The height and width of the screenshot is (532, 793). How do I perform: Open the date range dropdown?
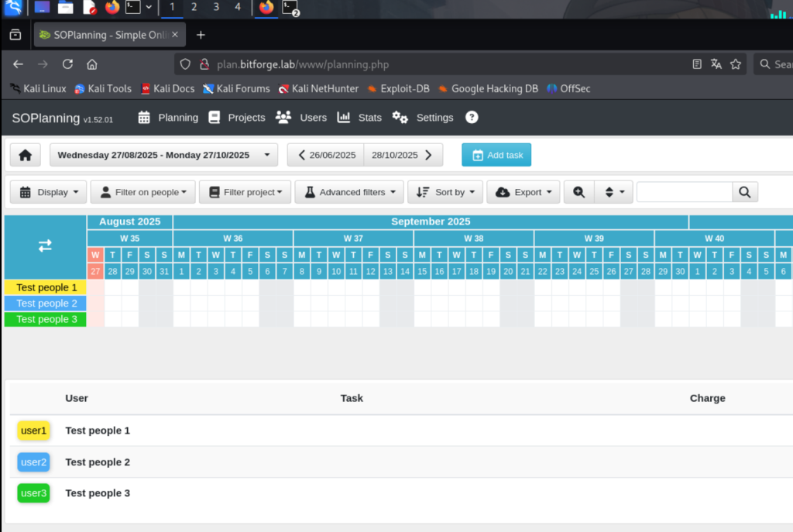pos(163,155)
